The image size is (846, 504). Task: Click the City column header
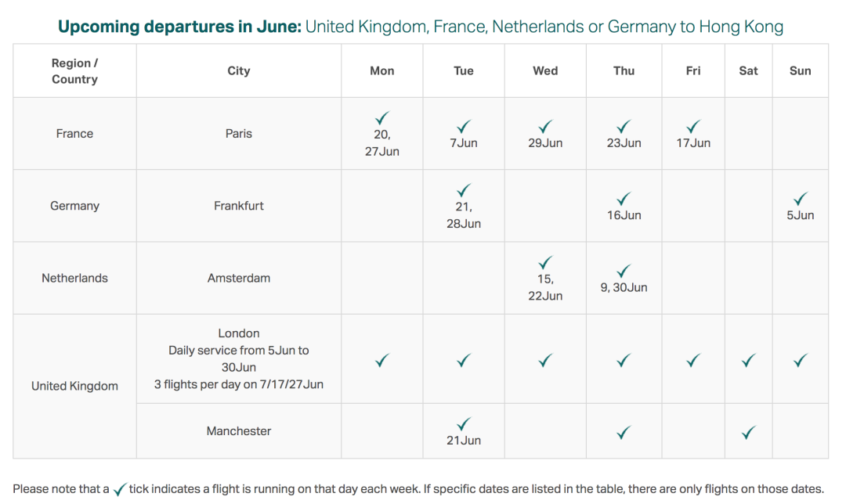coord(238,70)
